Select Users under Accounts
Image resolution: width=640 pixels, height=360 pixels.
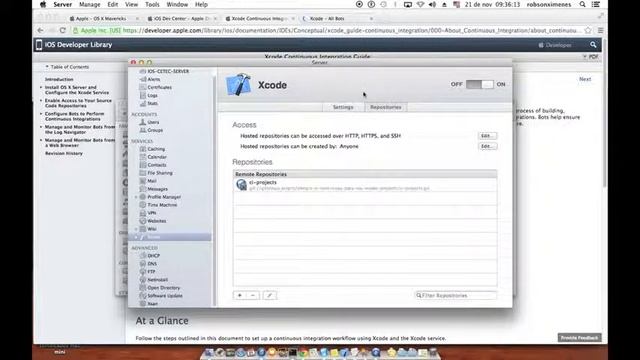click(x=153, y=122)
